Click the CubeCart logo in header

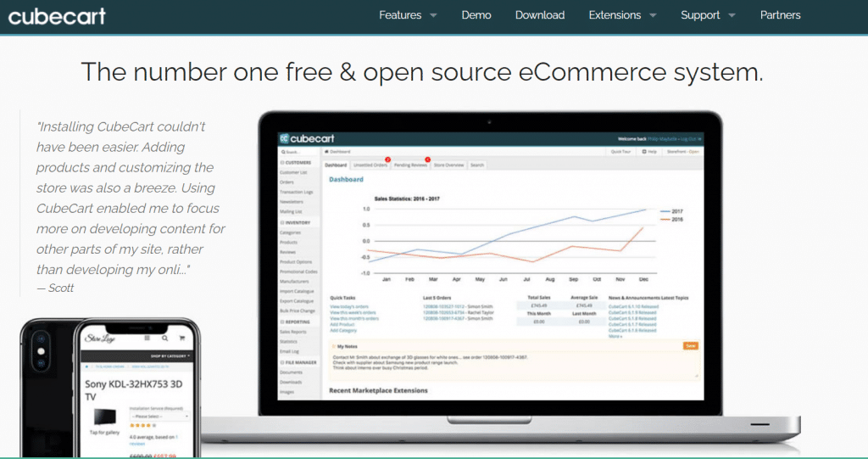coord(57,15)
